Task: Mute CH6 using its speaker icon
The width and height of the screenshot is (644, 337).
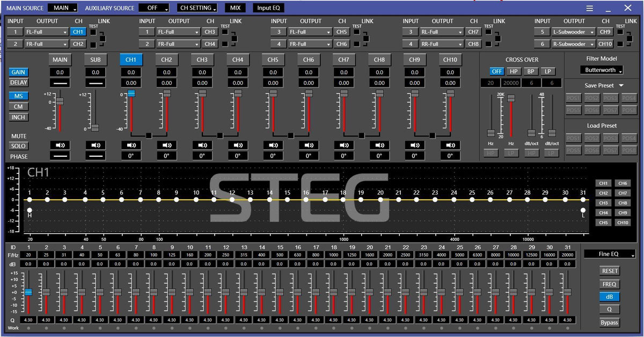Action: 308,145
